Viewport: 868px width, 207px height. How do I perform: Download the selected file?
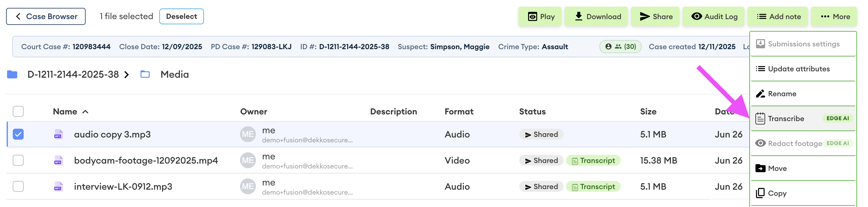tap(596, 16)
